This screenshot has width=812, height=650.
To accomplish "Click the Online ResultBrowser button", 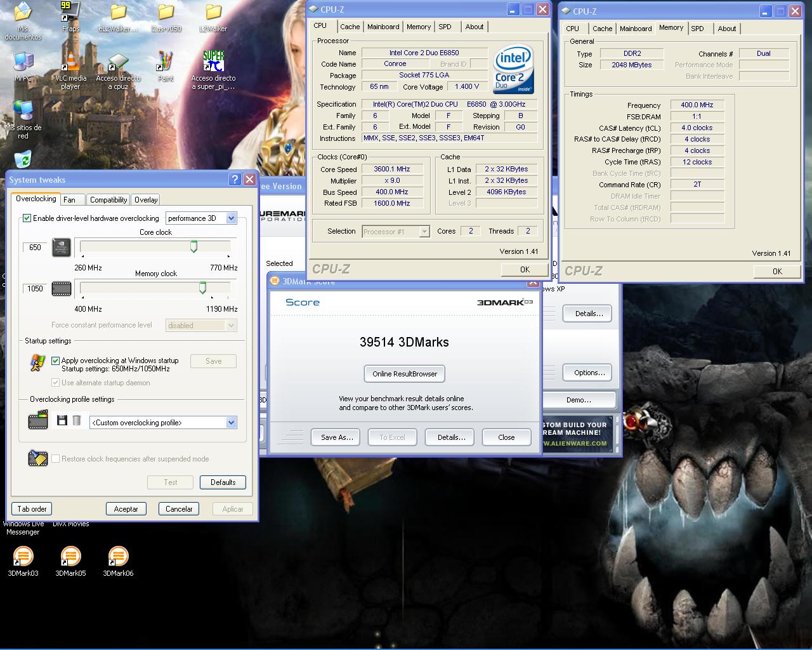I will click(x=405, y=374).
